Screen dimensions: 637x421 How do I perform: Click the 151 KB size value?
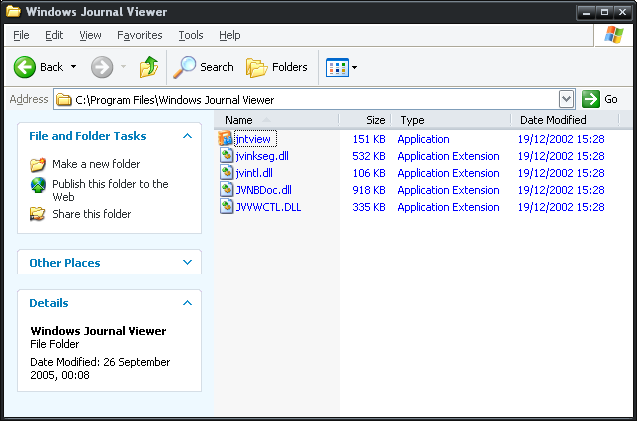[369, 139]
